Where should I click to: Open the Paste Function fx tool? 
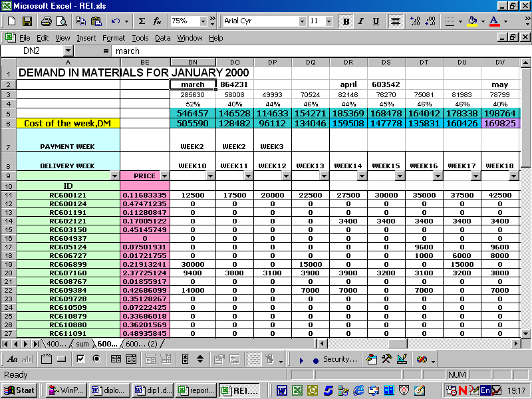pos(158,21)
